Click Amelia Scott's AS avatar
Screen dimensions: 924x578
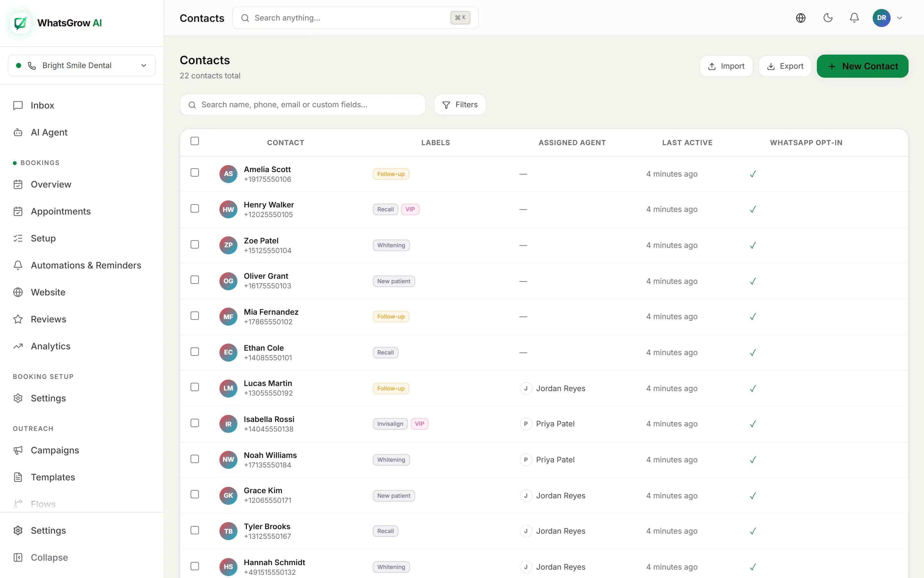[x=228, y=174]
